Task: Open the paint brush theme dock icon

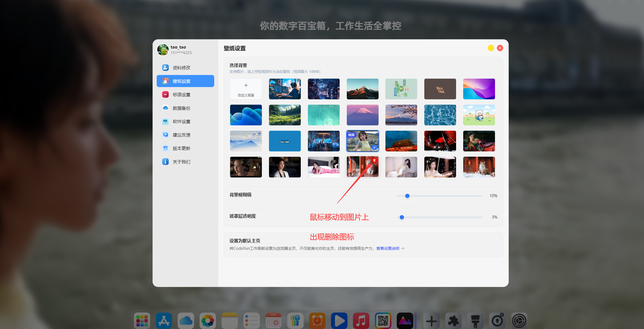Action: click(475, 321)
